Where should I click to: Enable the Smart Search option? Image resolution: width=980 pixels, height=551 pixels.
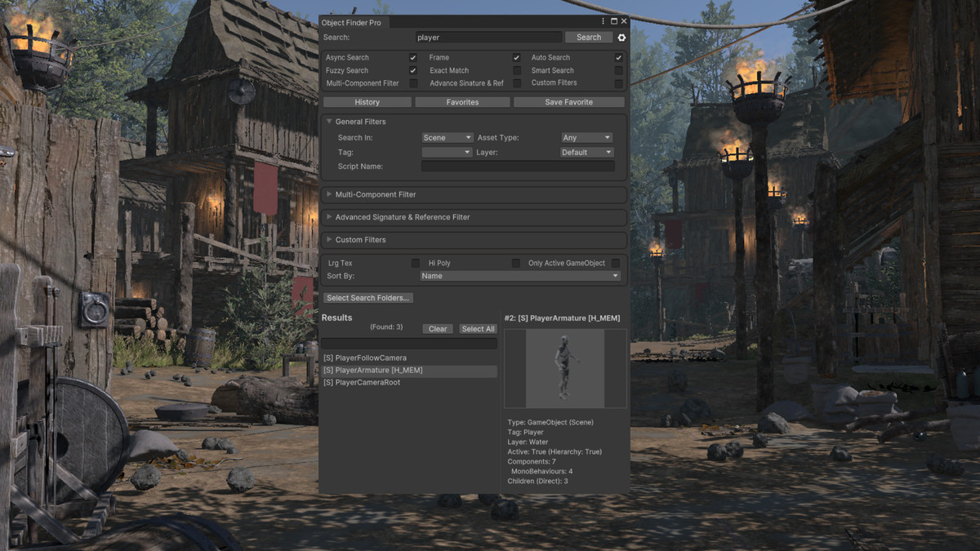pos(618,70)
